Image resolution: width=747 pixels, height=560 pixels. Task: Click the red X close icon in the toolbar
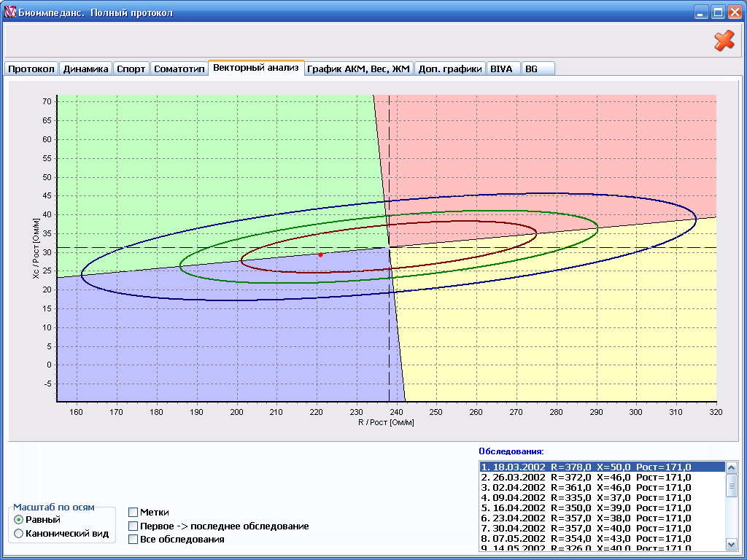click(x=724, y=41)
